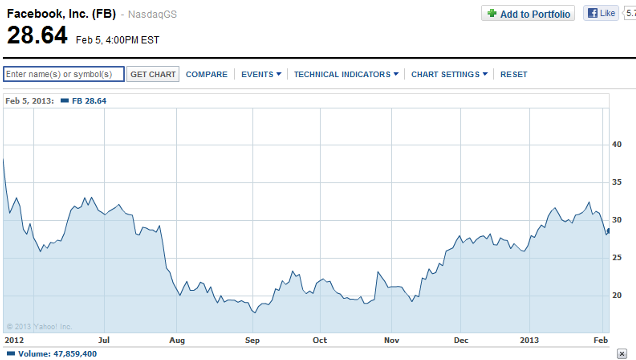Click the GET CHART button
Viewport: 636px width, 360px height.
point(153,74)
